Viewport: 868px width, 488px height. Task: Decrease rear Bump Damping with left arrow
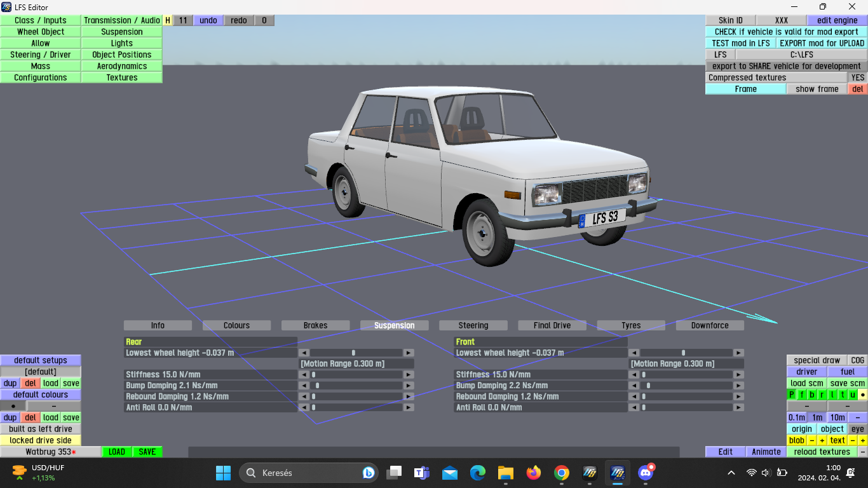pyautogui.click(x=304, y=386)
